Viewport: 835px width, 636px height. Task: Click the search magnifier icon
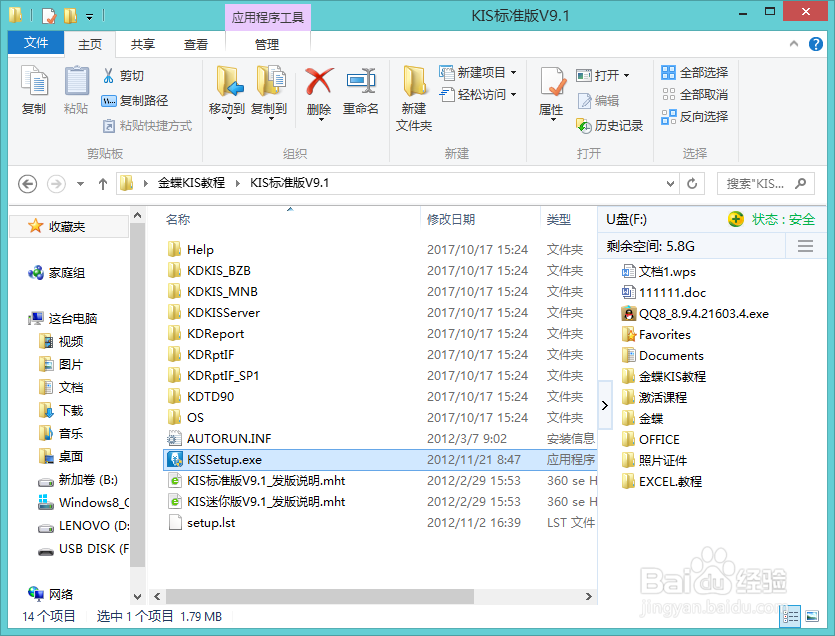800,184
